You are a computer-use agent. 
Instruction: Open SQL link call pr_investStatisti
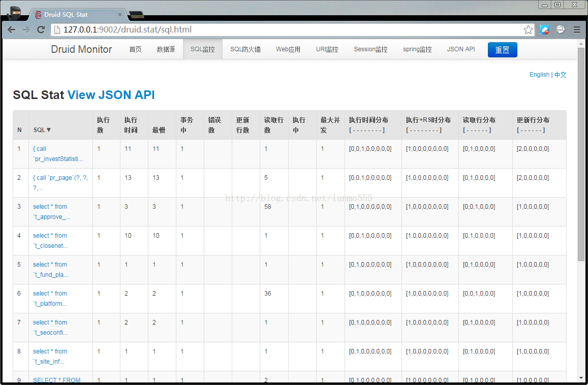point(58,154)
